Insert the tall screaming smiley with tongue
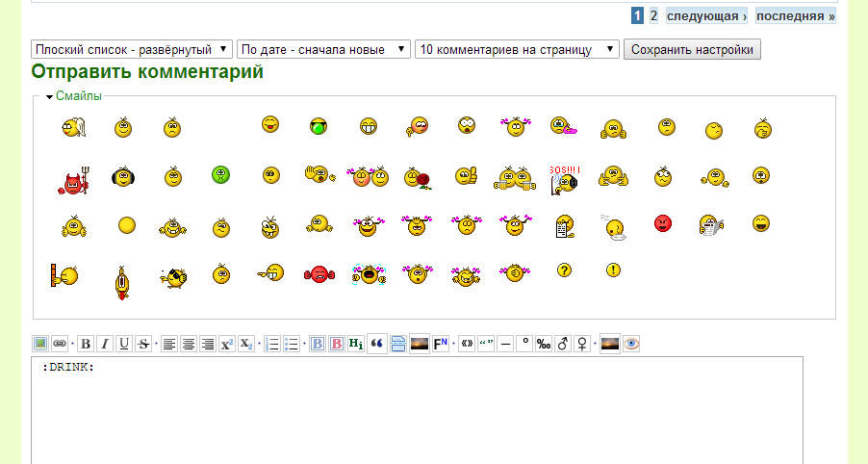The width and height of the screenshot is (868, 464). (122, 282)
